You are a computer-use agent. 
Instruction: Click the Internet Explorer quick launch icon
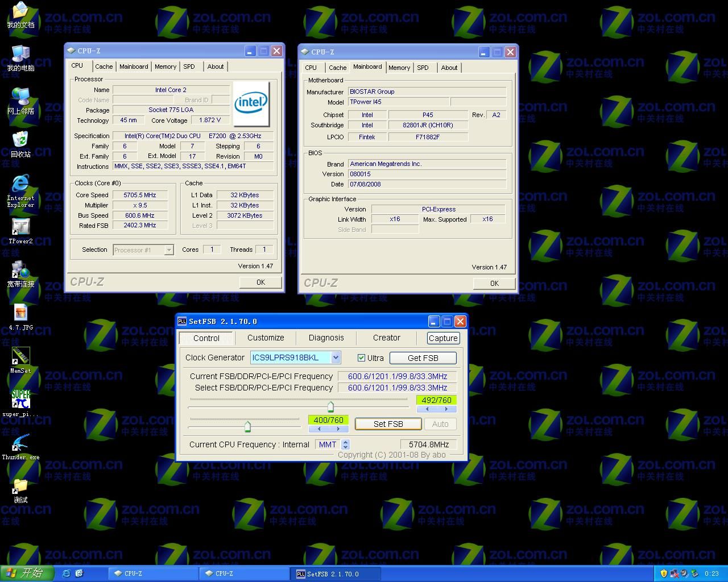point(67,573)
